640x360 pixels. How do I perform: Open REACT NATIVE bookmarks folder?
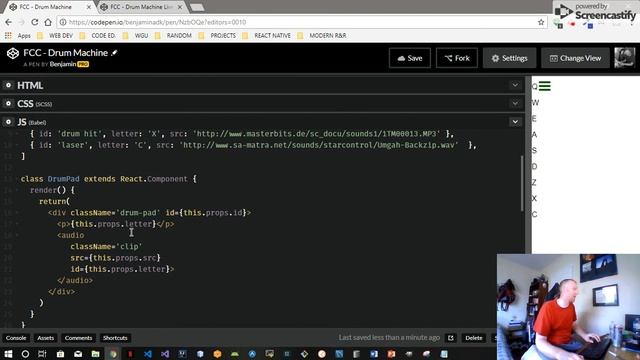267,36
